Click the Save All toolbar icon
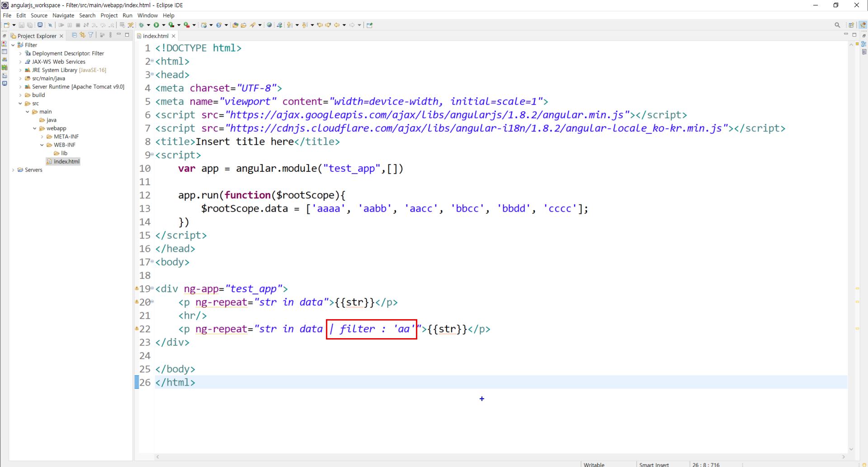Viewport: 868px width, 467px height. point(30,25)
